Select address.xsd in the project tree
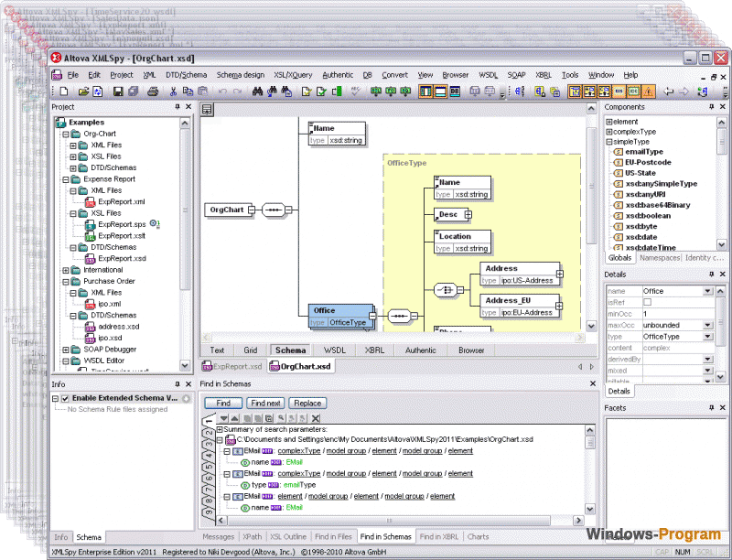This screenshot has height=560, width=732. click(x=119, y=327)
